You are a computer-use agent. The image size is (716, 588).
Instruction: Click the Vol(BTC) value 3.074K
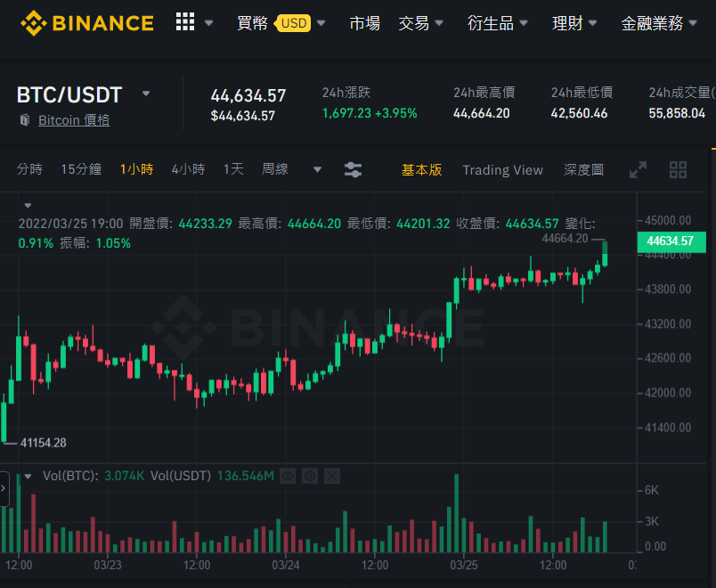click(124, 476)
